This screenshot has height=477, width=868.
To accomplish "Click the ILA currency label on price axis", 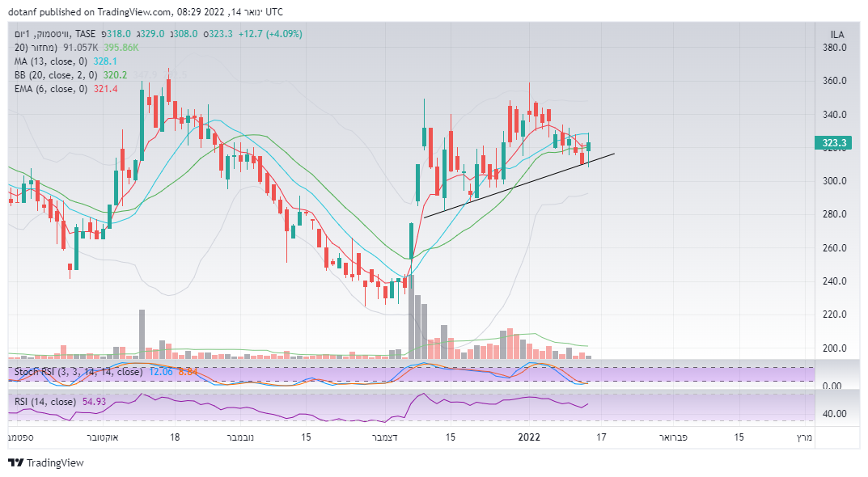I will pos(837,34).
